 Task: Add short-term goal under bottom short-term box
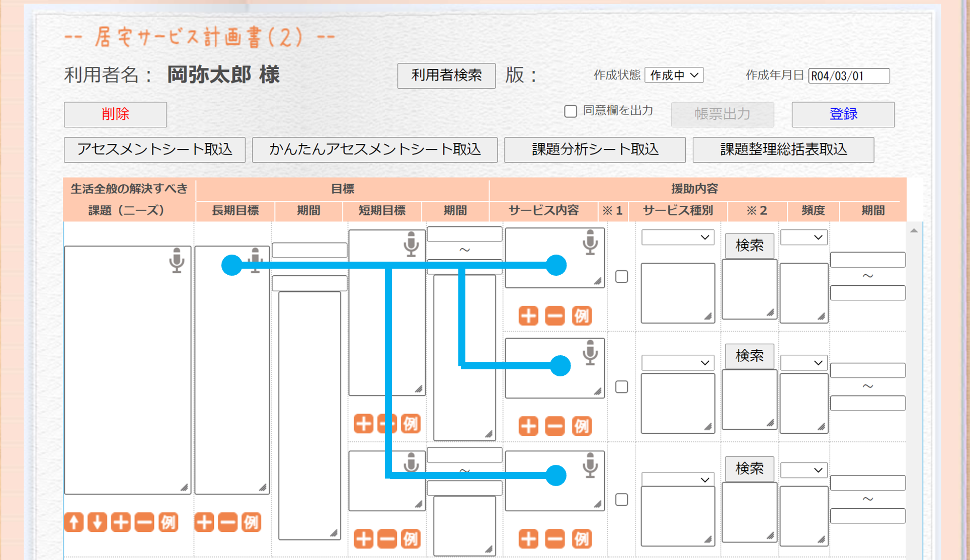point(363,539)
